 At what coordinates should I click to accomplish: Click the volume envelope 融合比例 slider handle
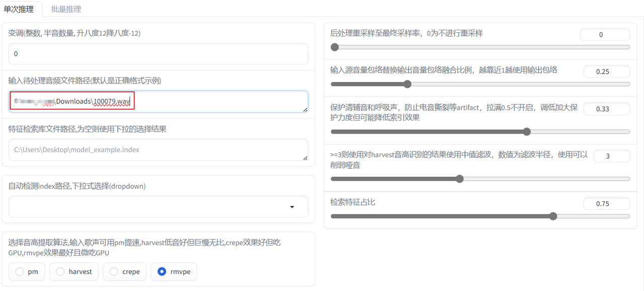click(x=408, y=84)
